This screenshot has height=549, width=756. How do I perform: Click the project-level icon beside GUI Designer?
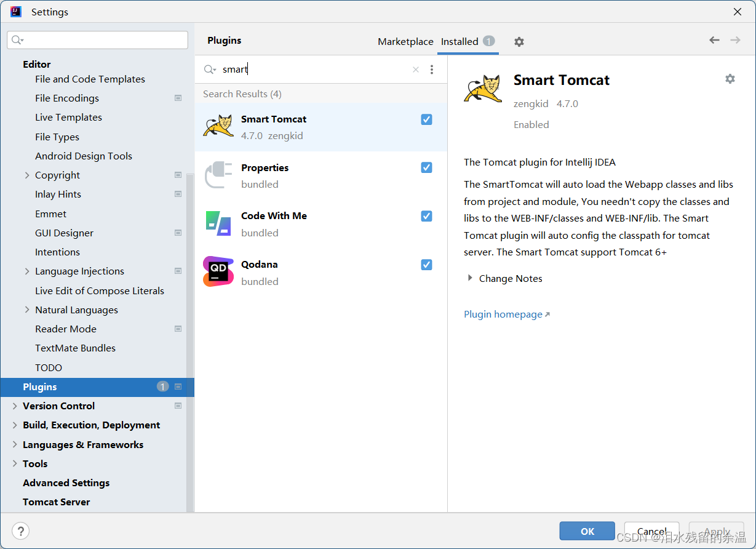178,233
